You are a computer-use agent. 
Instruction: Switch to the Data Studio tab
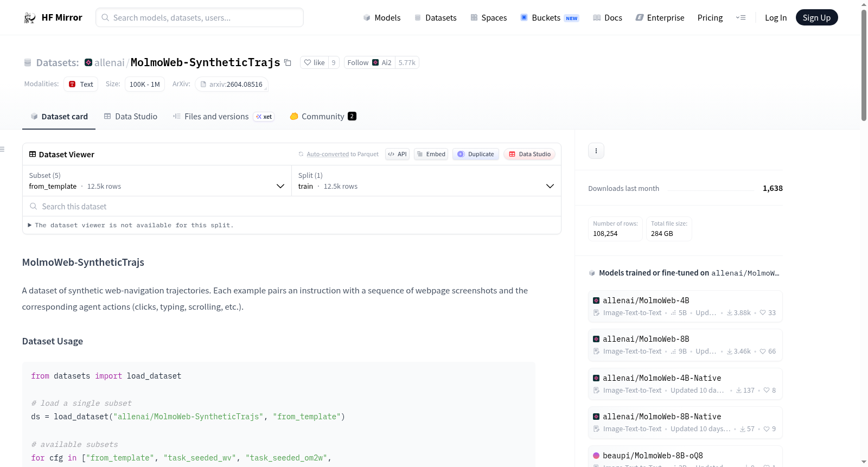pyautogui.click(x=131, y=117)
